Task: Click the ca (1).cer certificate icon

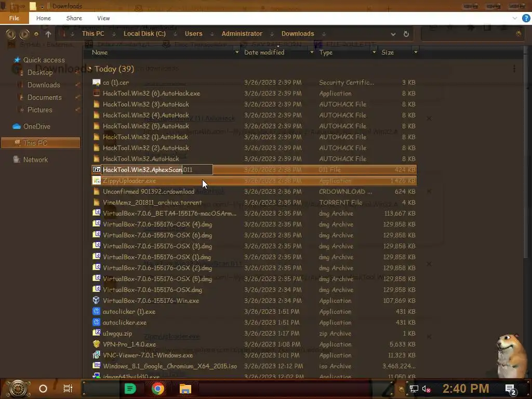Action: click(x=96, y=83)
